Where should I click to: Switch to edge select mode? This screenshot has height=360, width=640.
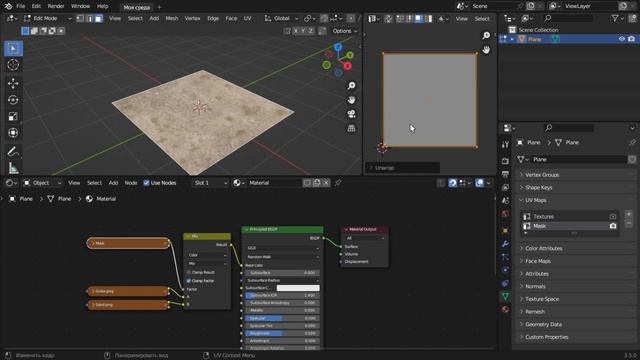[90, 18]
